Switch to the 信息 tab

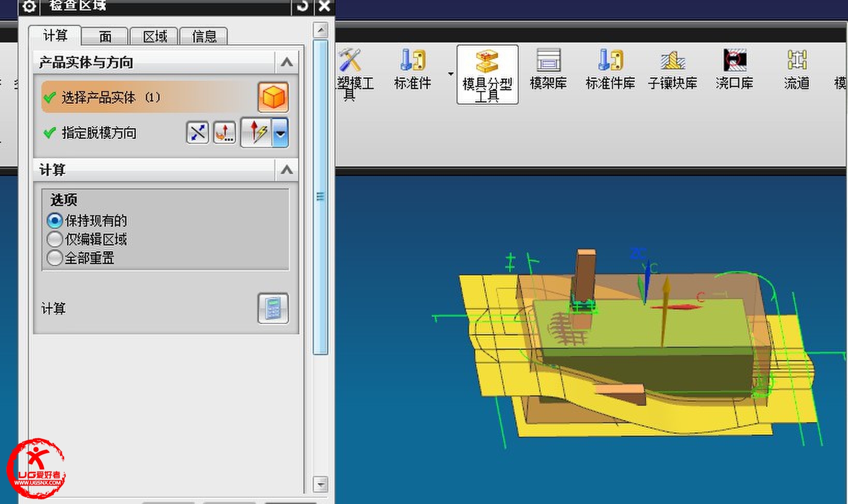point(204,36)
